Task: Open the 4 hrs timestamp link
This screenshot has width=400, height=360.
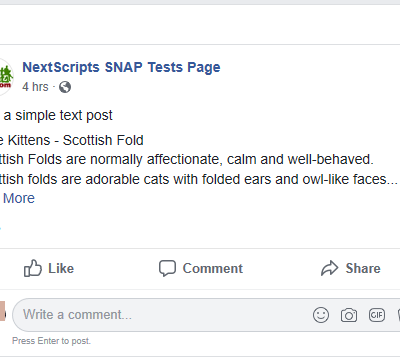Action: pos(35,87)
